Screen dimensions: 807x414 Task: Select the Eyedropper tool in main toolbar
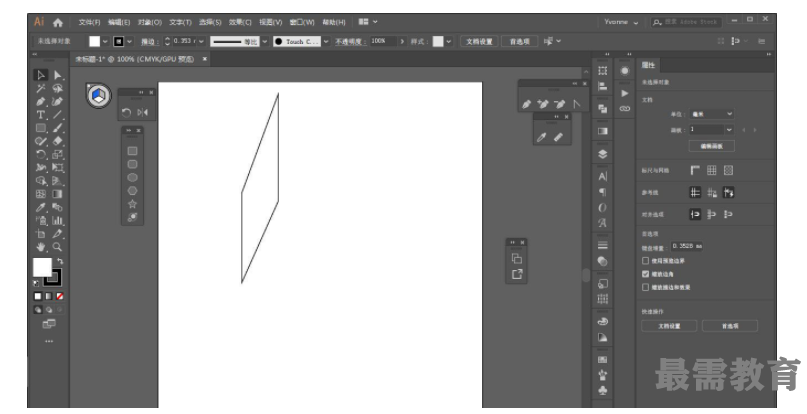click(x=41, y=208)
